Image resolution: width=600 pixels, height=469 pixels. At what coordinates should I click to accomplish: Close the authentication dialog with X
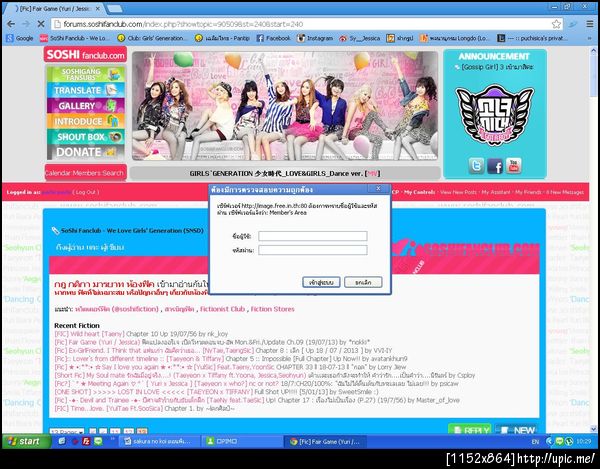pos(378,189)
